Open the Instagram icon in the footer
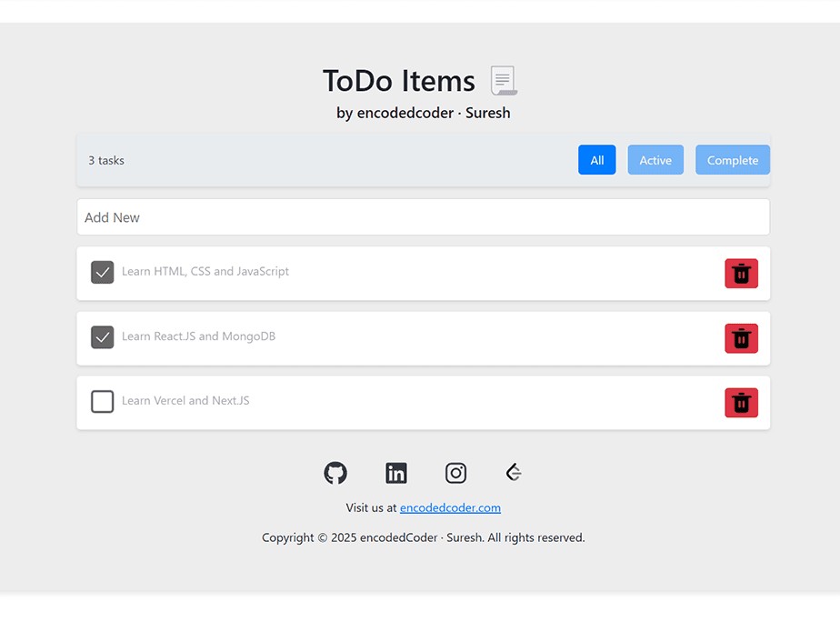The image size is (840, 642). pyautogui.click(x=455, y=473)
